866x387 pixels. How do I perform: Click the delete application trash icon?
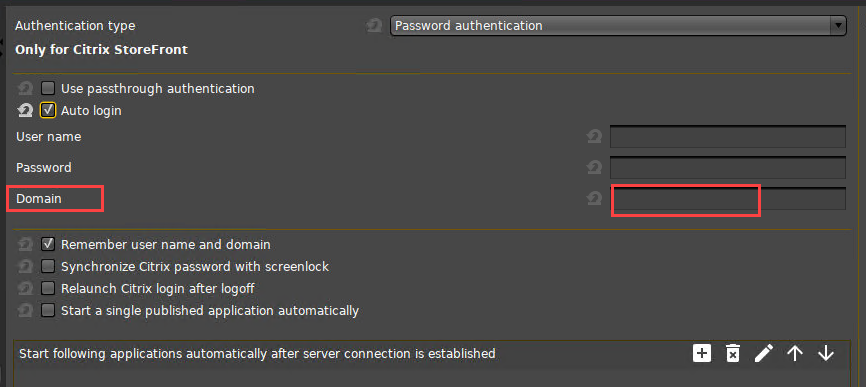point(732,353)
